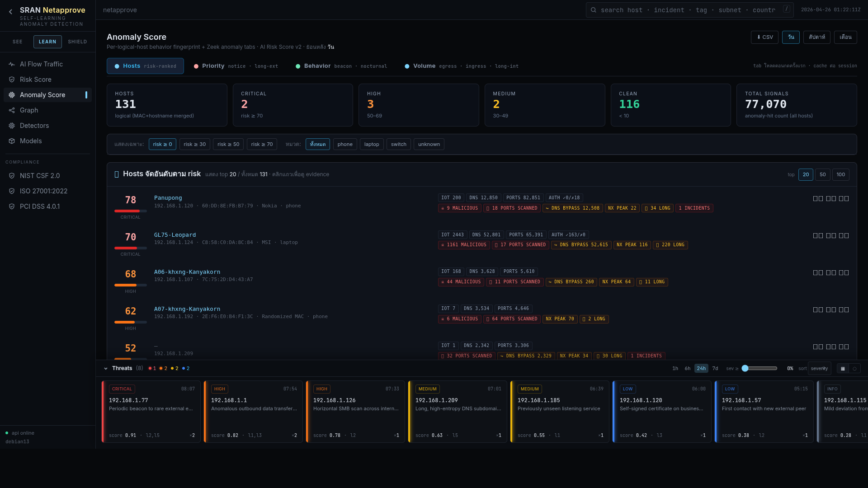Switch to SHIELD mode

click(x=77, y=42)
